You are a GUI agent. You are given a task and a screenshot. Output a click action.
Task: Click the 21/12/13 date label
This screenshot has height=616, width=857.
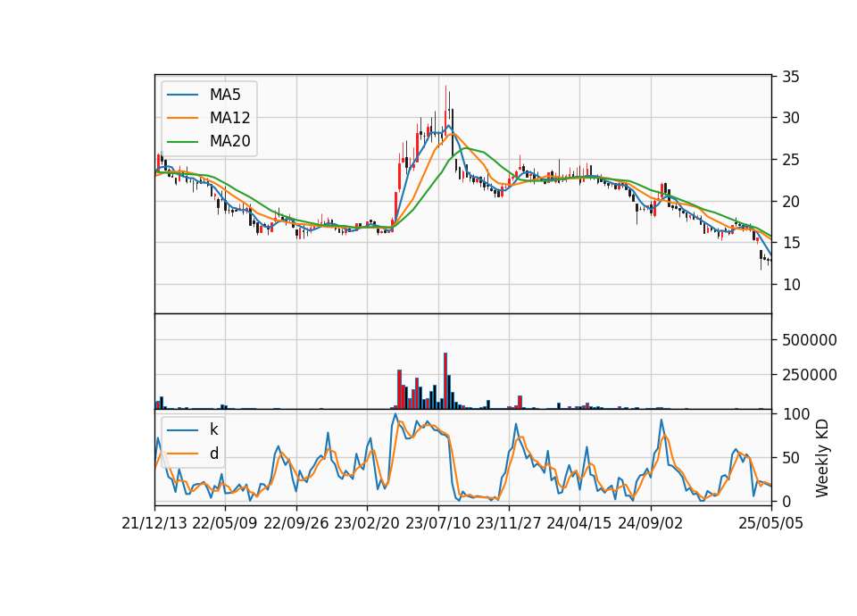coord(154,523)
